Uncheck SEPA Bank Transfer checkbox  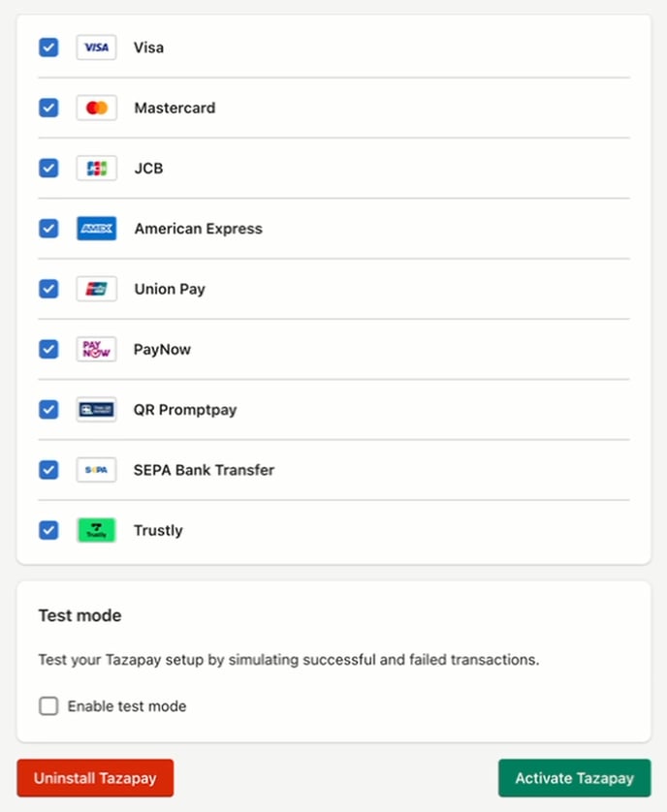pos(48,470)
